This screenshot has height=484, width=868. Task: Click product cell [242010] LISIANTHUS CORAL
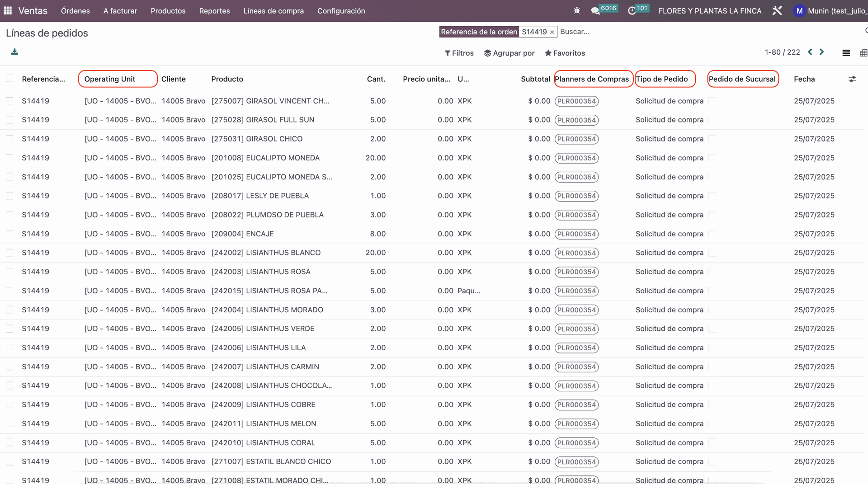263,442
